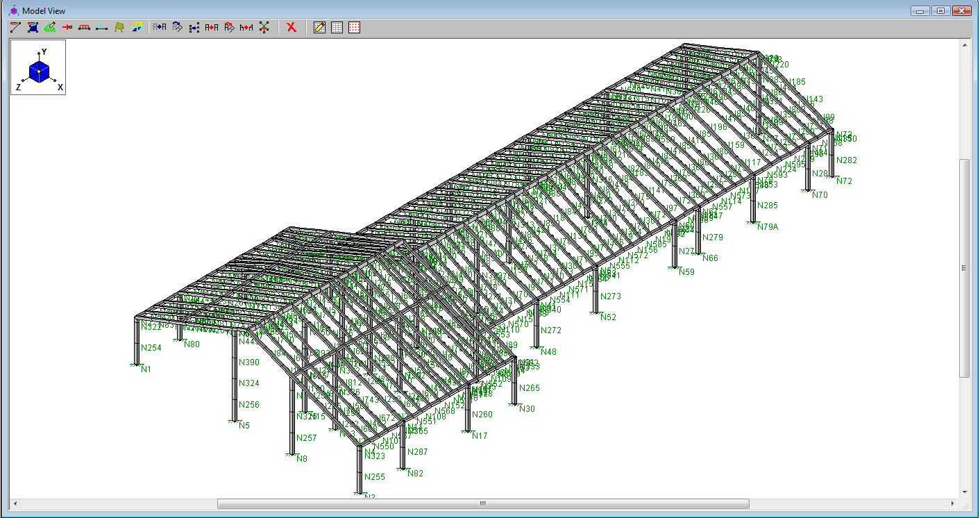Image resolution: width=980 pixels, height=518 pixels.
Task: Maximize the Model View window
Action: click(941, 10)
